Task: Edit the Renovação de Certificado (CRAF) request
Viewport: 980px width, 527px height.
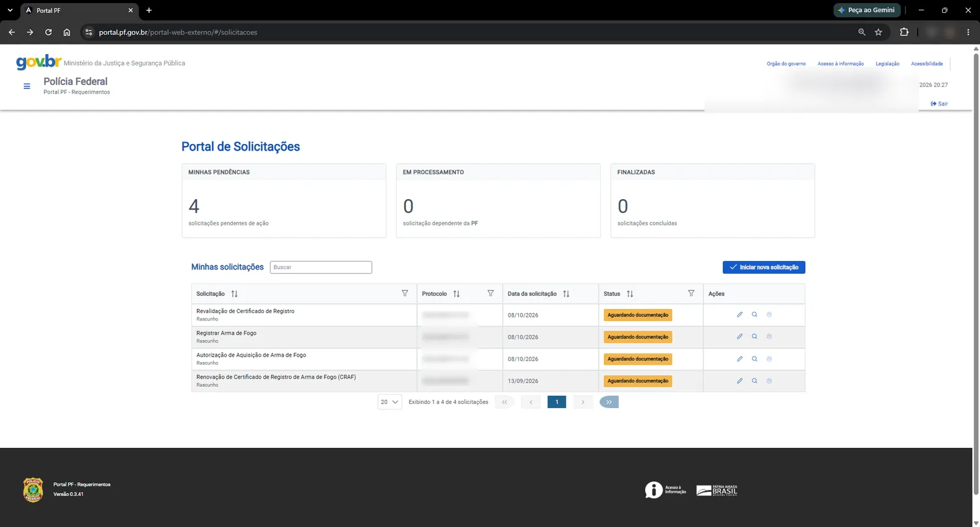Action: click(x=739, y=381)
